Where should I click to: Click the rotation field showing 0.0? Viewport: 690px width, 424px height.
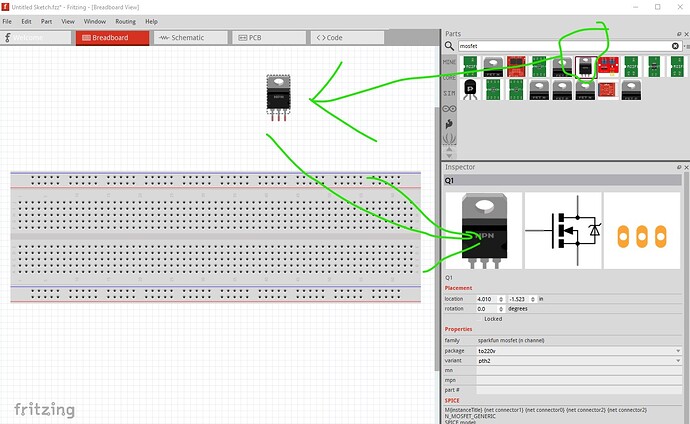487,309
